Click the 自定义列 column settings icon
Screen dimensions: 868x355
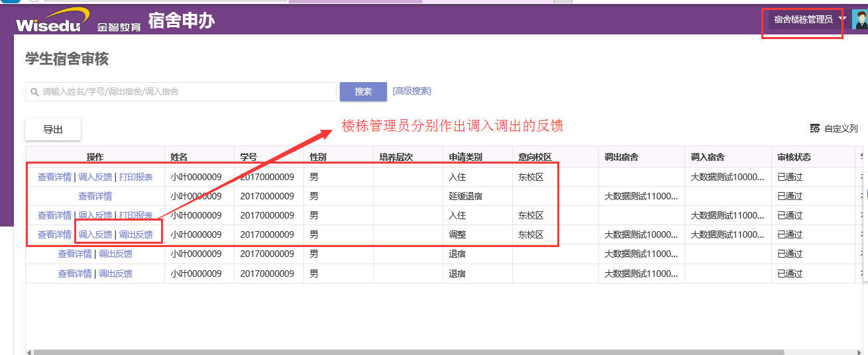pyautogui.click(x=815, y=128)
